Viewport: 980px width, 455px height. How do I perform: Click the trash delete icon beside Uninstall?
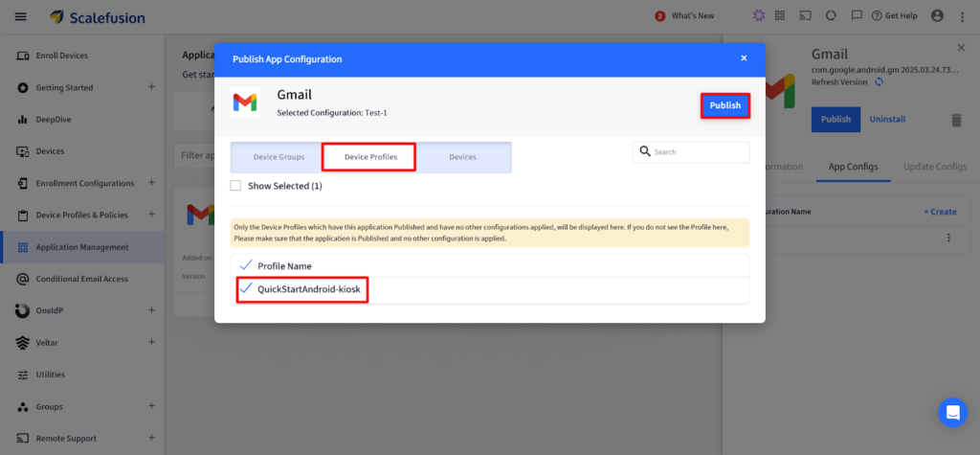(x=955, y=120)
